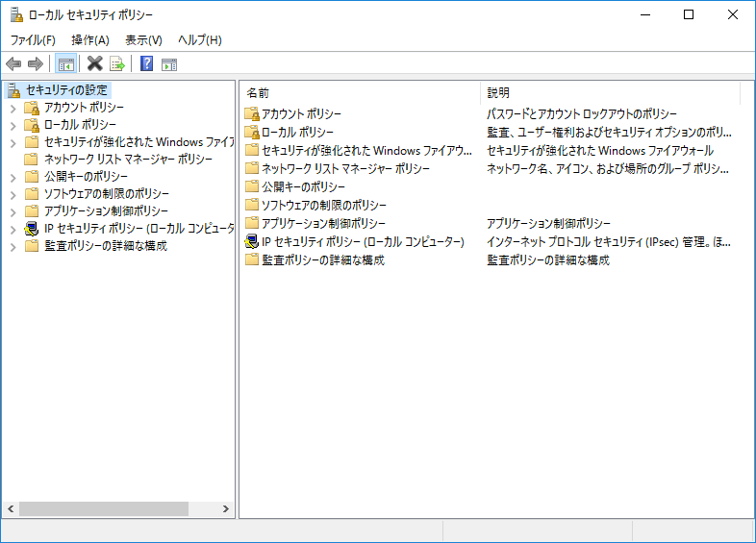
Task: Expand アカウント ポリシー in the tree
Action: click(x=13, y=108)
